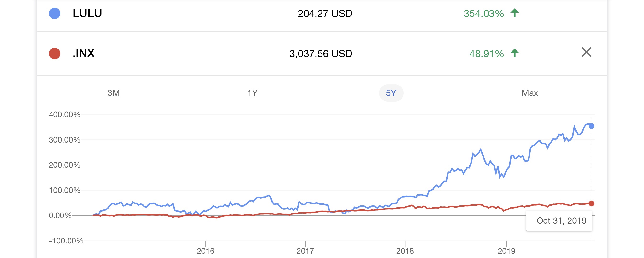Image resolution: width=644 pixels, height=258 pixels.
Task: Click the .INX 48.91% change figure
Action: [x=486, y=54]
